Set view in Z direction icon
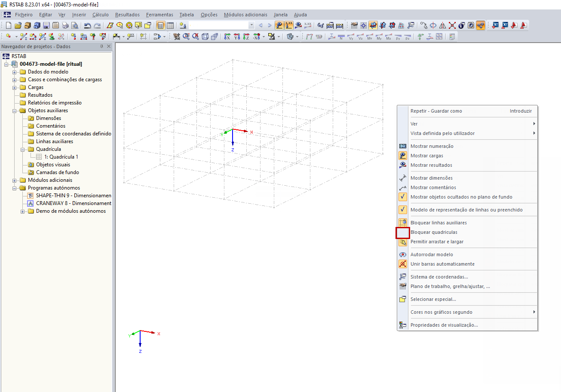561x392 pixels. 246,37
